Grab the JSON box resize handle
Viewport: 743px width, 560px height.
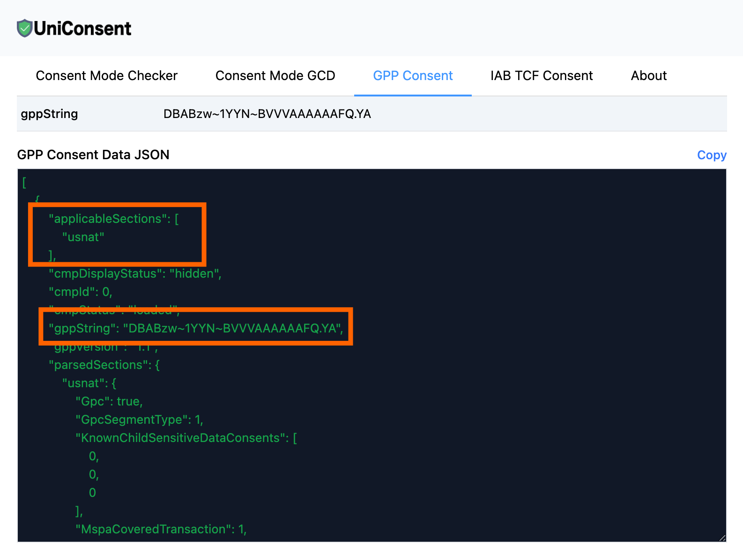722,538
